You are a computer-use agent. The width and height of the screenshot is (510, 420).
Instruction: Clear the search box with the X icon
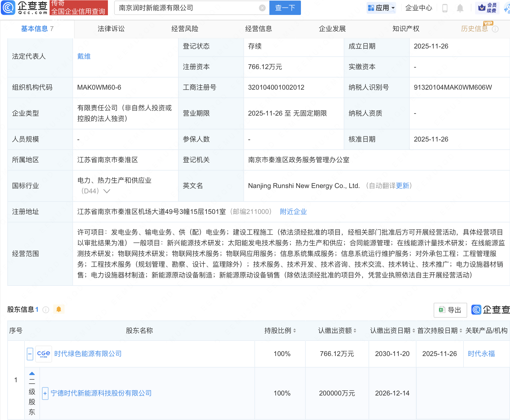tap(262, 8)
